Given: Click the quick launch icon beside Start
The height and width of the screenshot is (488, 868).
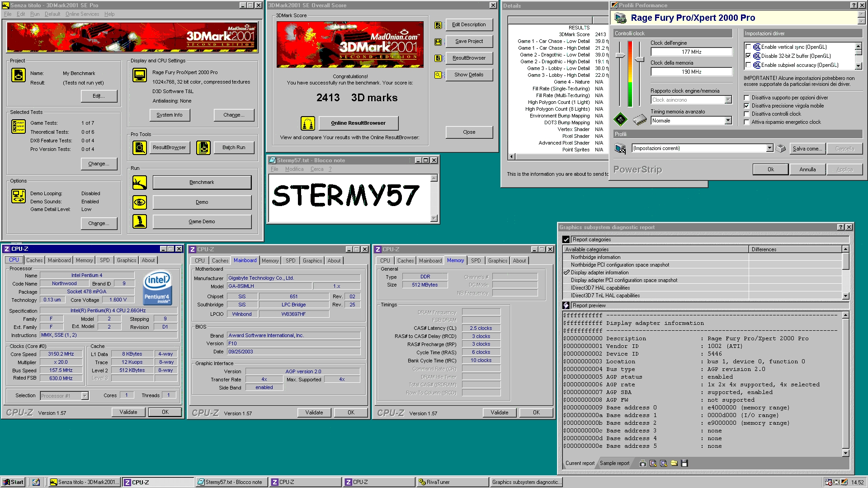Looking at the screenshot, I should [x=36, y=482].
